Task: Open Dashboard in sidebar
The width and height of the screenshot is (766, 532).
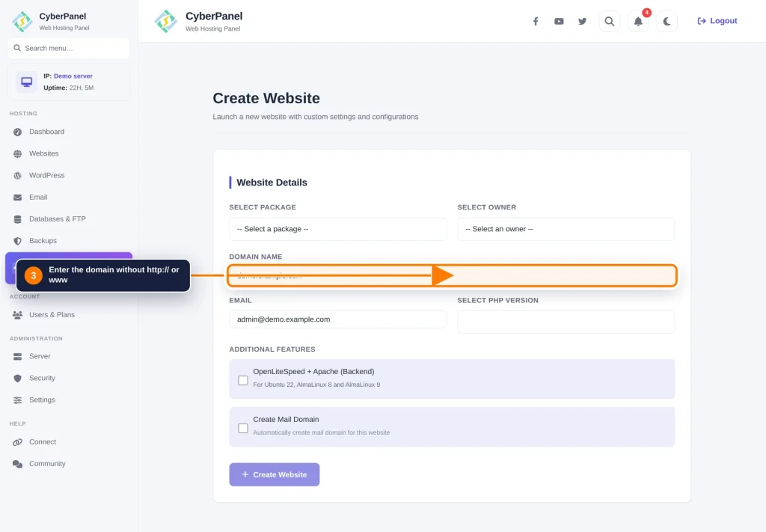Action: (x=69, y=132)
